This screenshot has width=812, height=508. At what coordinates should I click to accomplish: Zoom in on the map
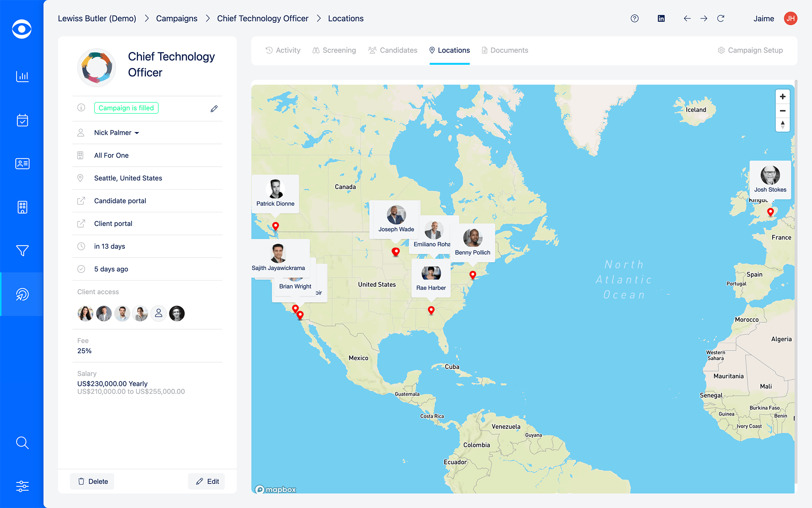click(x=783, y=97)
